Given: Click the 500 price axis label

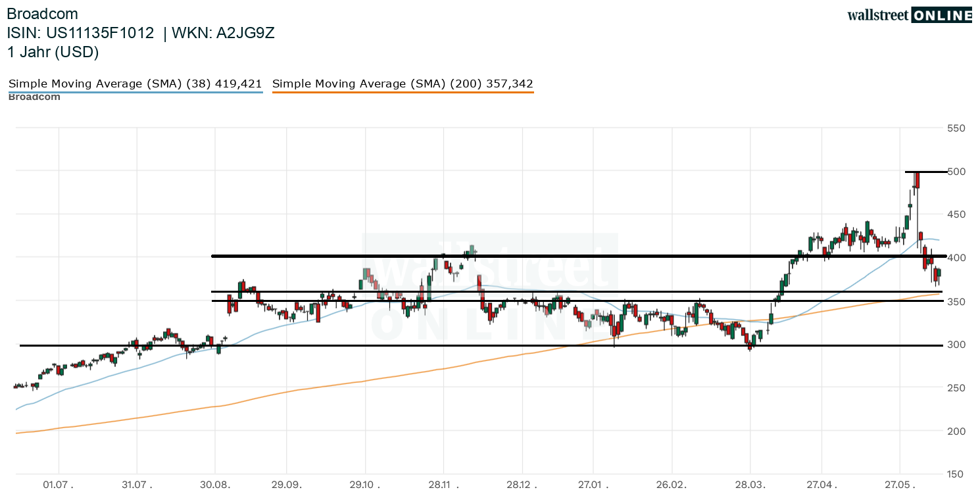Looking at the screenshot, I should click(x=956, y=171).
